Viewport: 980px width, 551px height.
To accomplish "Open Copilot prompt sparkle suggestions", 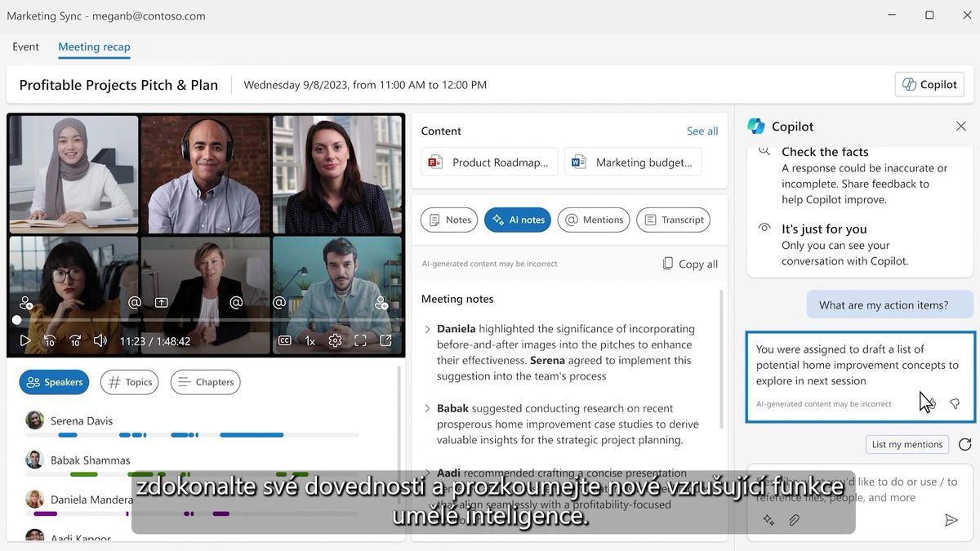I will click(768, 520).
